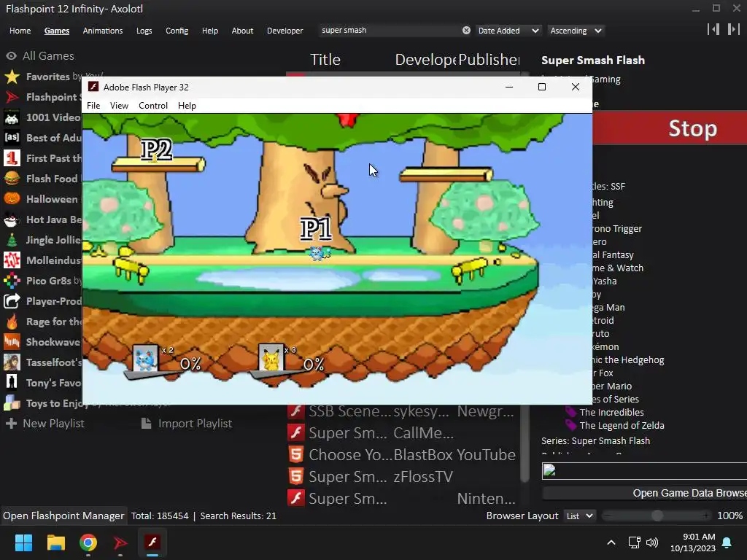Click Open Flashpoint Manager
Image resolution: width=747 pixels, height=560 pixels.
[x=63, y=516]
